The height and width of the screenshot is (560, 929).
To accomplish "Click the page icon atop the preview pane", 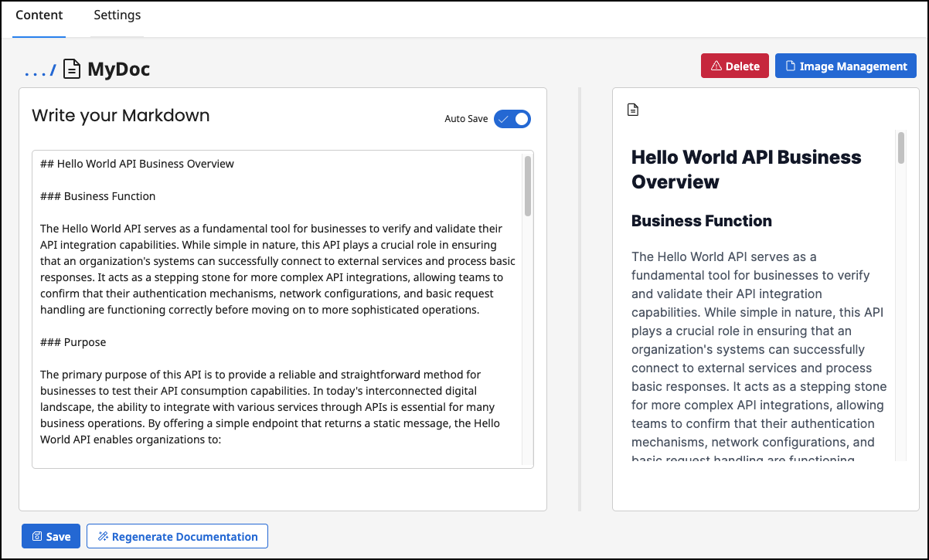I will (x=633, y=110).
